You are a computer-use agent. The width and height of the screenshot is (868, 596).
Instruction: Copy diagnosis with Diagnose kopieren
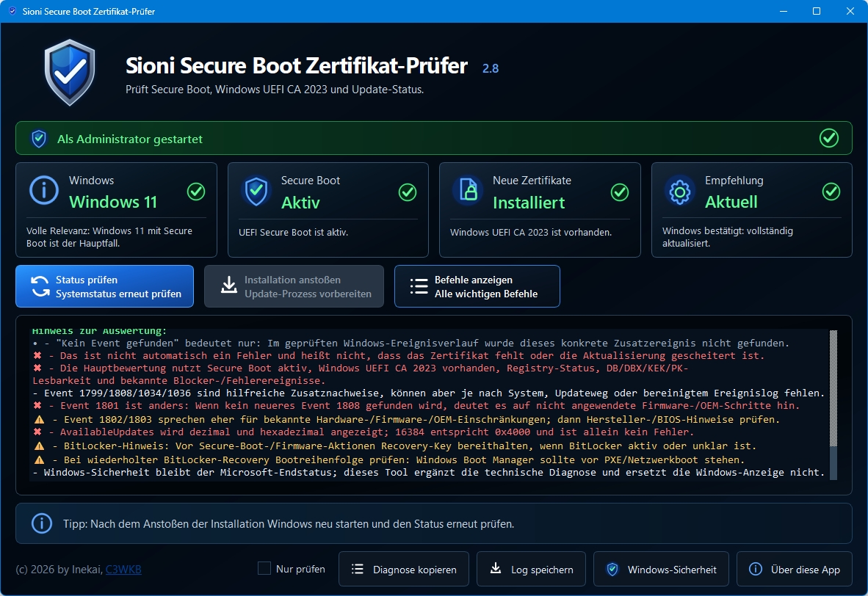point(404,569)
